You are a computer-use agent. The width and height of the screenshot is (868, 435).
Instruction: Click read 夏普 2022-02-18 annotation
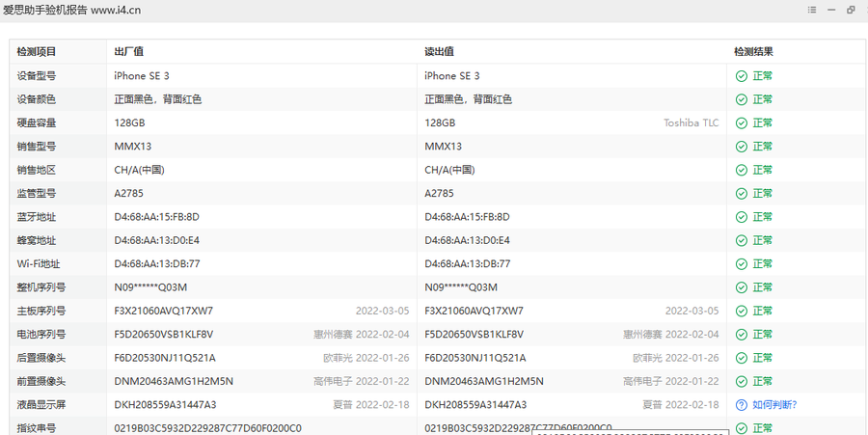coord(681,405)
